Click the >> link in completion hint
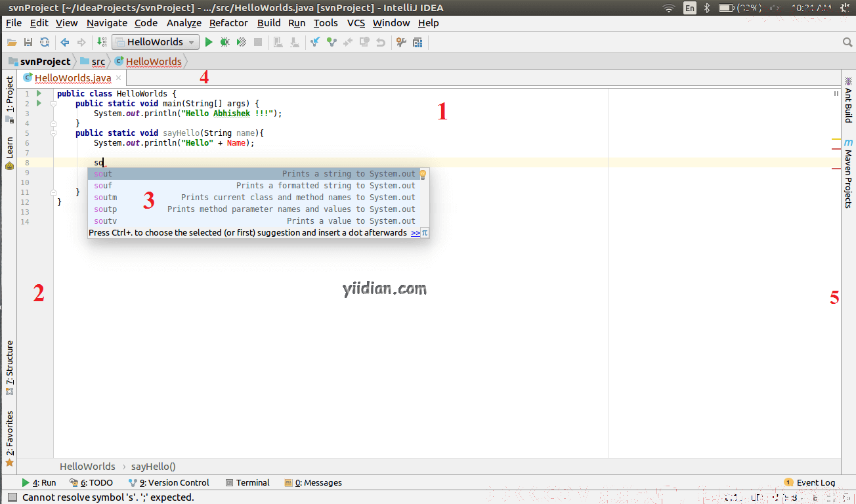856x504 pixels. [416, 233]
